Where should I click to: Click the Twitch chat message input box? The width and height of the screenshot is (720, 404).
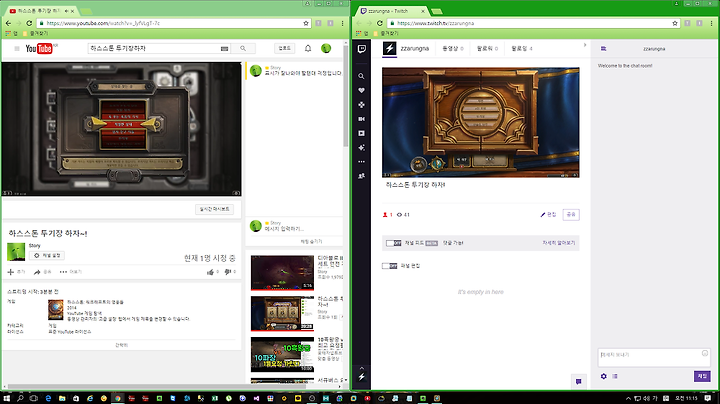click(x=654, y=357)
